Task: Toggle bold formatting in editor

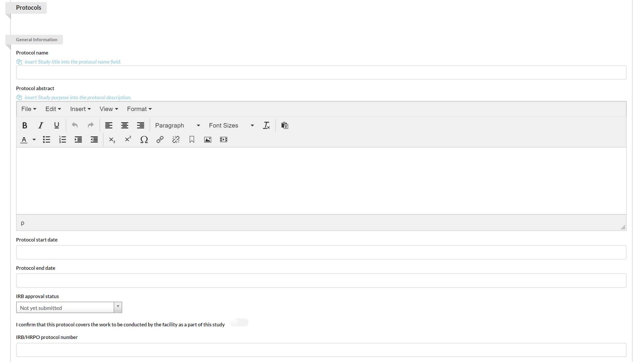Action: click(x=25, y=125)
